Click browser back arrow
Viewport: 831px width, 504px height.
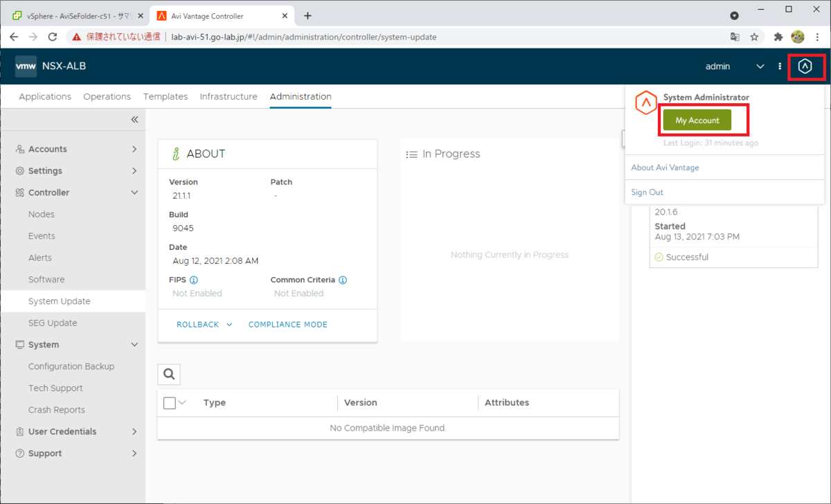point(14,37)
